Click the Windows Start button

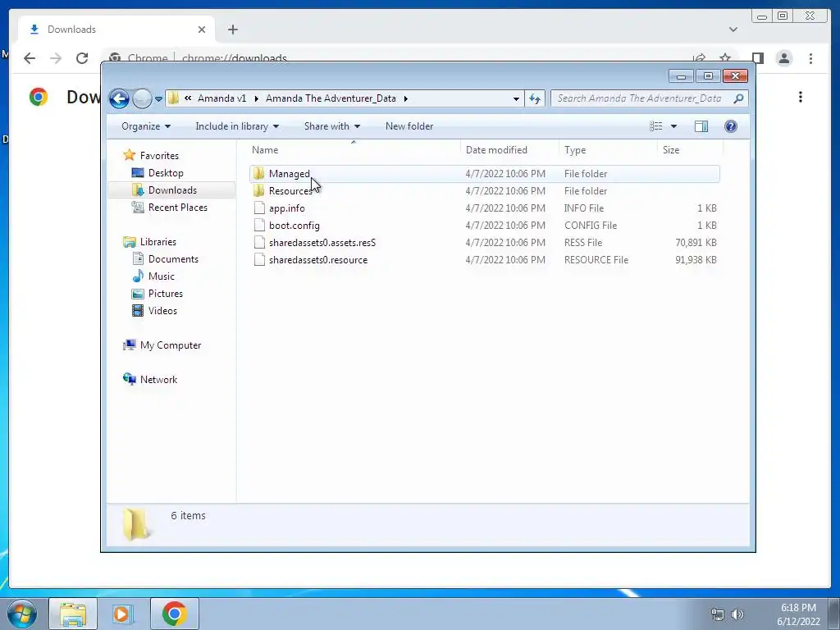(x=22, y=614)
